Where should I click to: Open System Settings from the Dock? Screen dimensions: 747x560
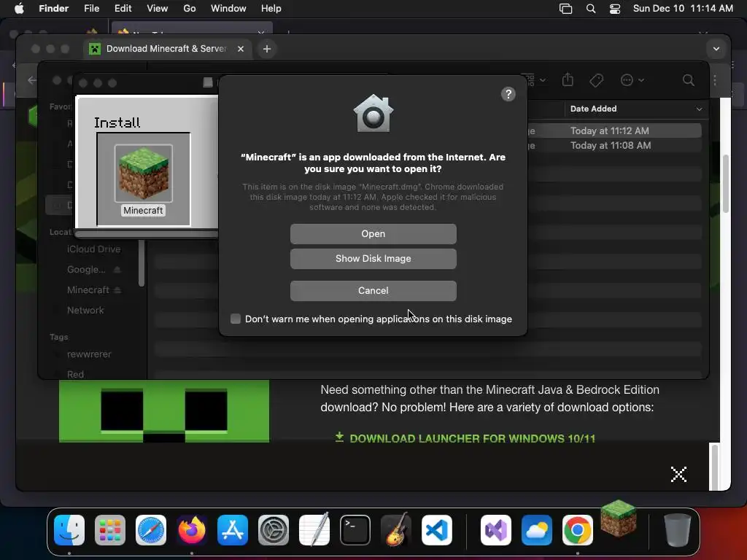274,530
